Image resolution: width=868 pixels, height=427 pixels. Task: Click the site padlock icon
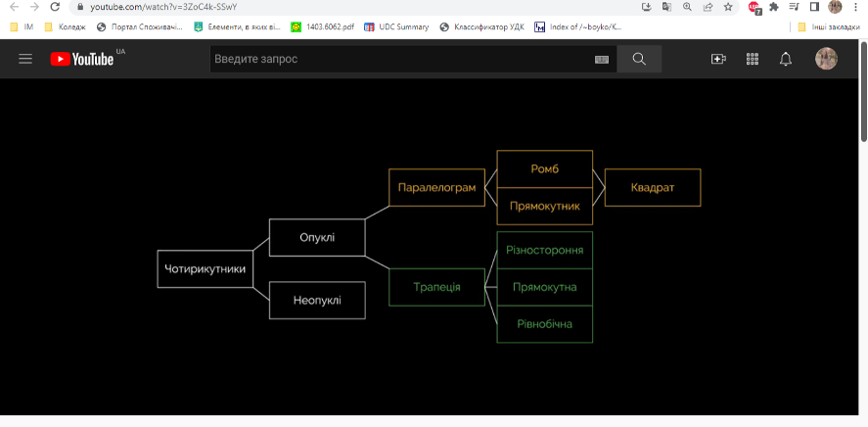pos(80,7)
